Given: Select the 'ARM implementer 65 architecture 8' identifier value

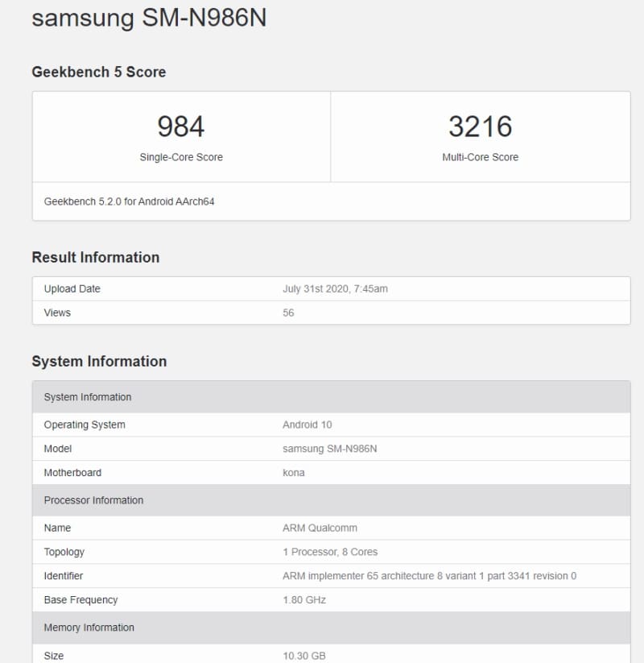Looking at the screenshot, I should pos(429,576).
